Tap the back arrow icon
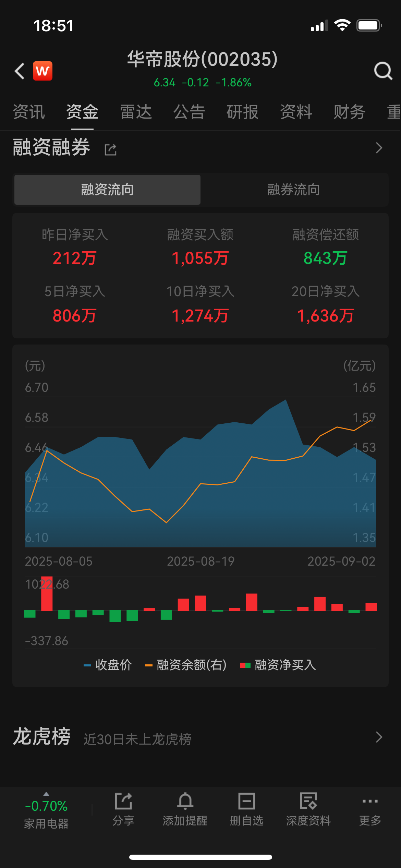Viewport: 401px width, 868px height. coord(20,71)
